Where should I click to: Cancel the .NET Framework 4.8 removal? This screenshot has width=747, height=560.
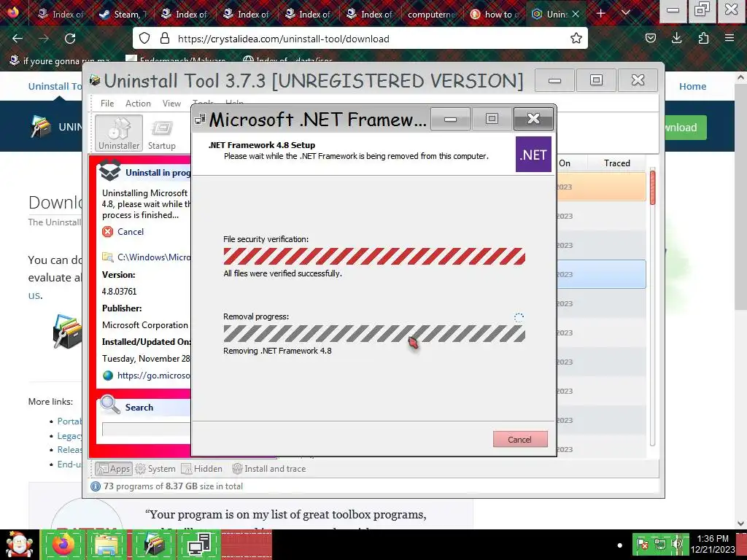[519, 439]
